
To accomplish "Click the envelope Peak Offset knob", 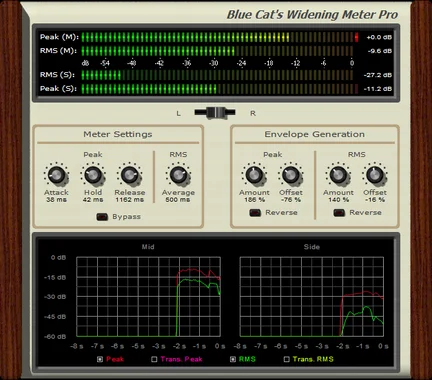I will point(291,176).
